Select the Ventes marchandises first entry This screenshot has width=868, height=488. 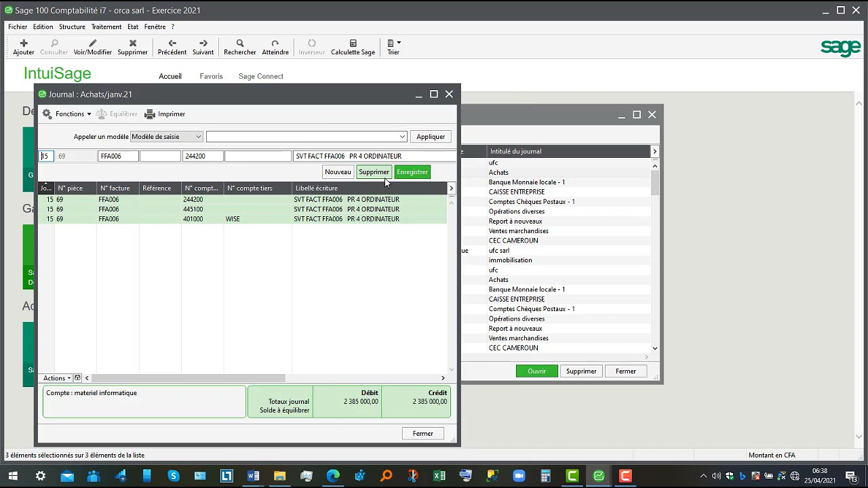pyautogui.click(x=518, y=231)
